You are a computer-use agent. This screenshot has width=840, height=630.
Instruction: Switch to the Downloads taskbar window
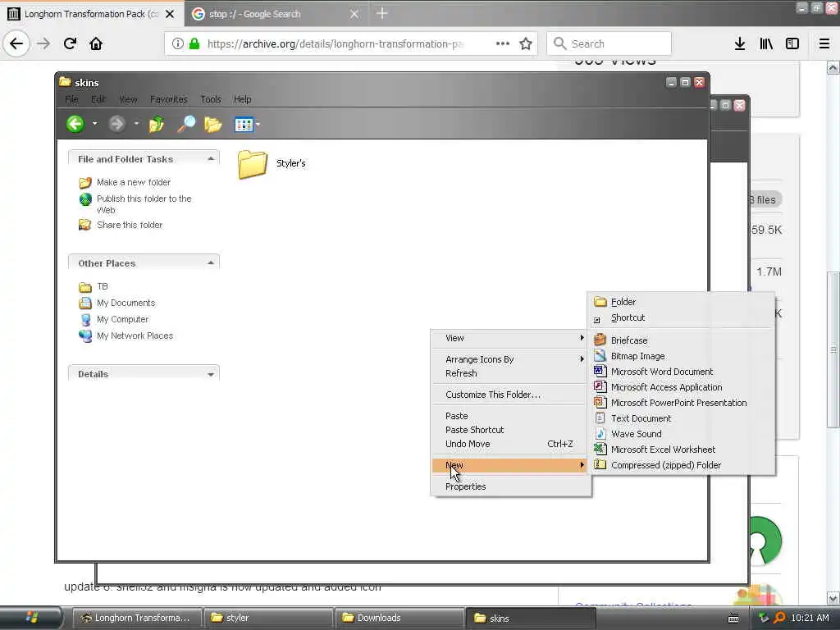tap(398, 618)
